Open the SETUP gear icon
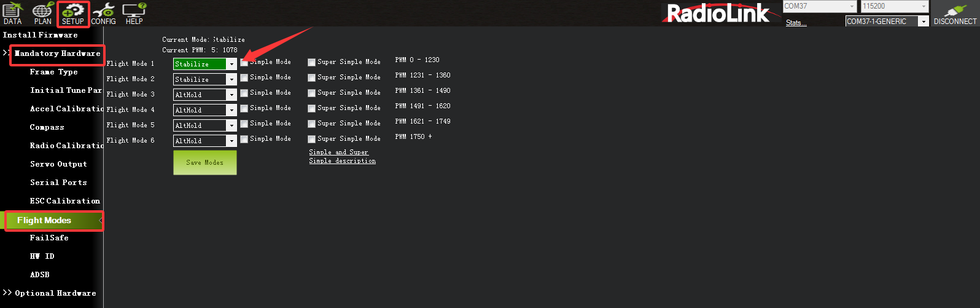 point(73,13)
